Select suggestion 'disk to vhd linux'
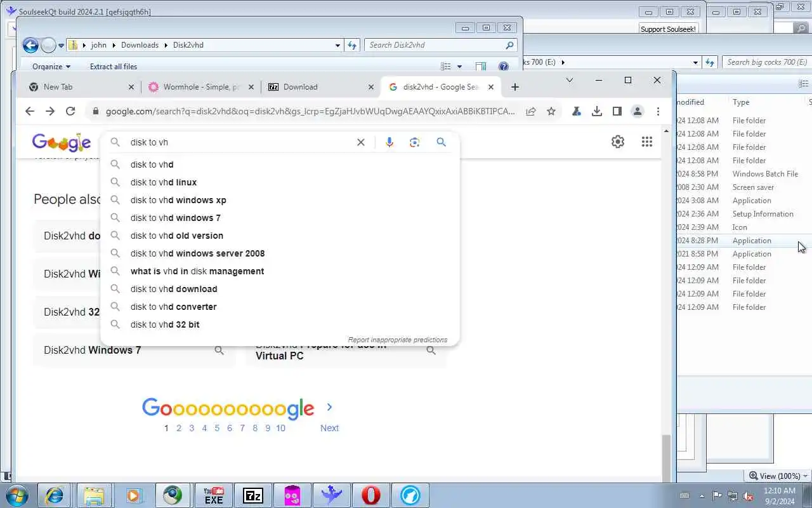The width and height of the screenshot is (812, 508). [x=280, y=182]
